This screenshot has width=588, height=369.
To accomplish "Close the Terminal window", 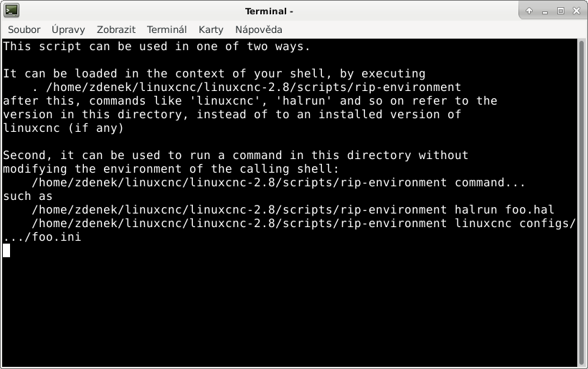I will pos(577,11).
